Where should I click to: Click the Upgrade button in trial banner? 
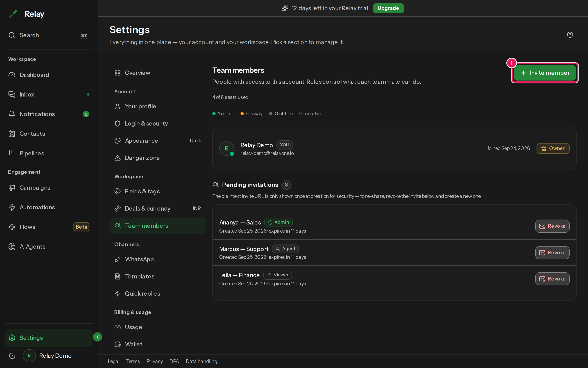tap(388, 8)
